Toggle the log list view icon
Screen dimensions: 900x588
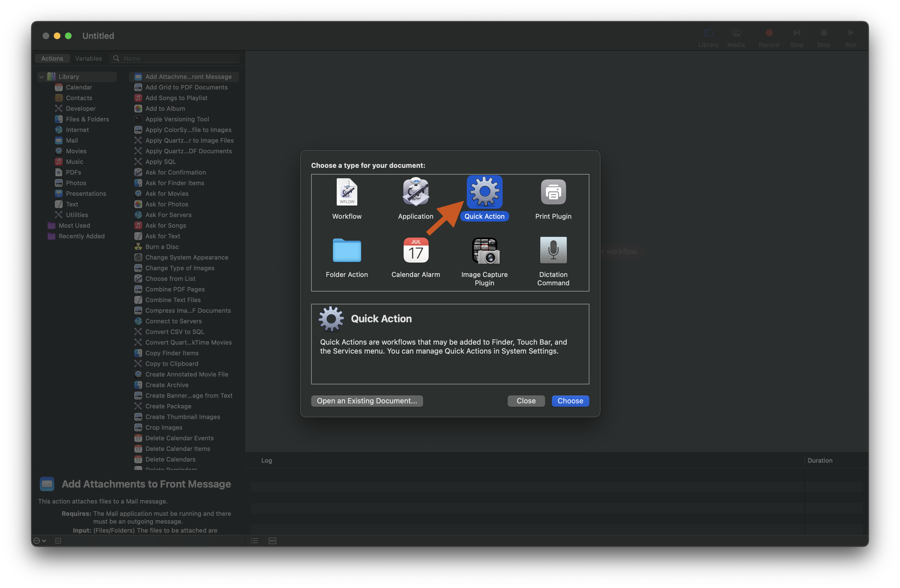tap(254, 541)
